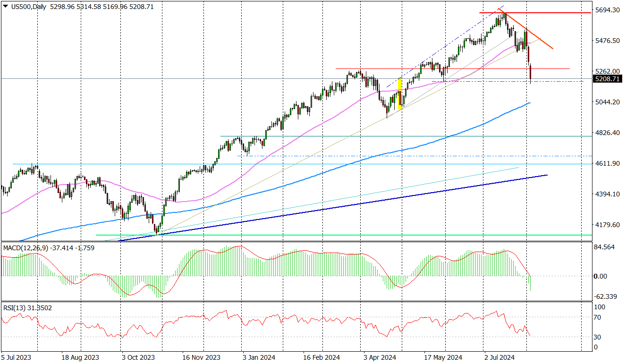Click the 4394.10 price axis label
626x364 pixels.
pyautogui.click(x=607, y=194)
